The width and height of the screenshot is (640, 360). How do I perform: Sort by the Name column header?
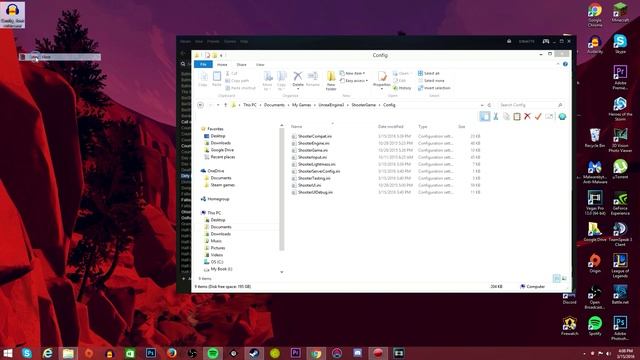297,127
